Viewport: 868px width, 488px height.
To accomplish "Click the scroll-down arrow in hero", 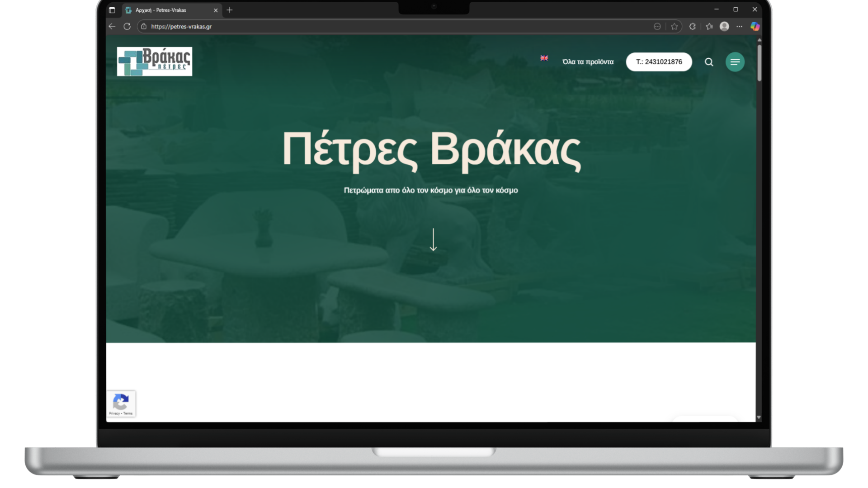I will (x=433, y=239).
